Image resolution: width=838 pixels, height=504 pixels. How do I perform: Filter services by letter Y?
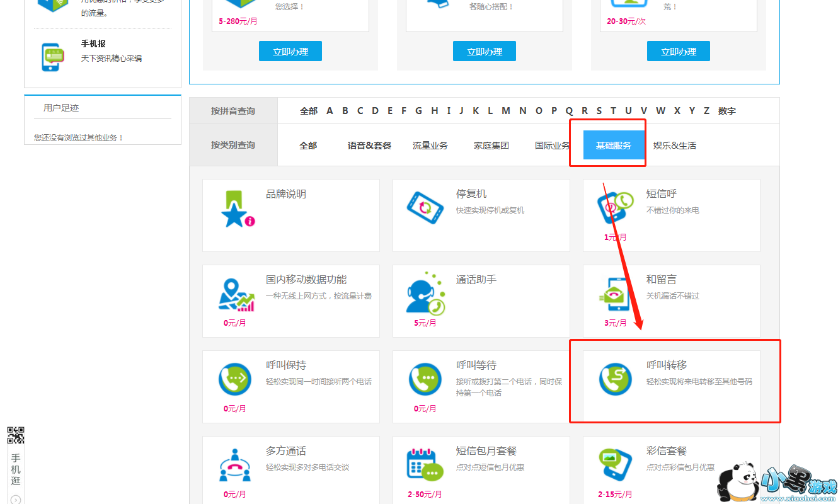click(692, 111)
